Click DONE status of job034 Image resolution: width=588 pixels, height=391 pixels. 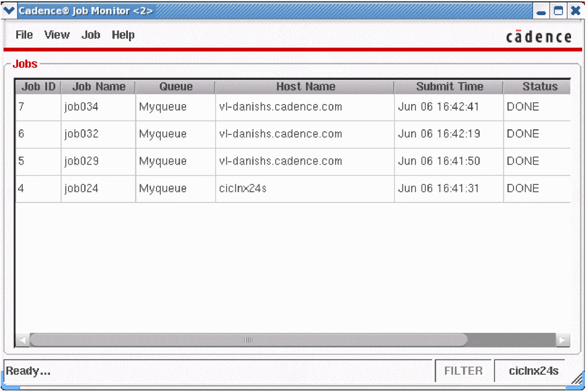point(537,107)
